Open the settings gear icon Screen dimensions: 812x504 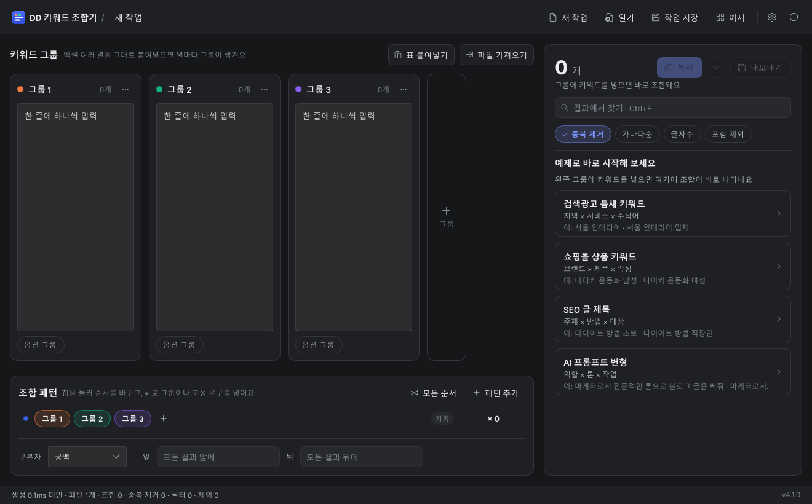click(772, 17)
